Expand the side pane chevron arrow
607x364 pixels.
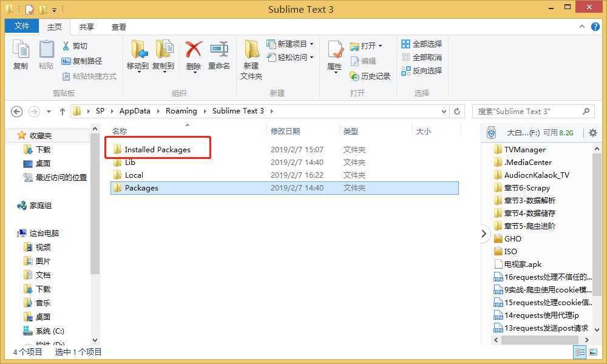coord(484,234)
